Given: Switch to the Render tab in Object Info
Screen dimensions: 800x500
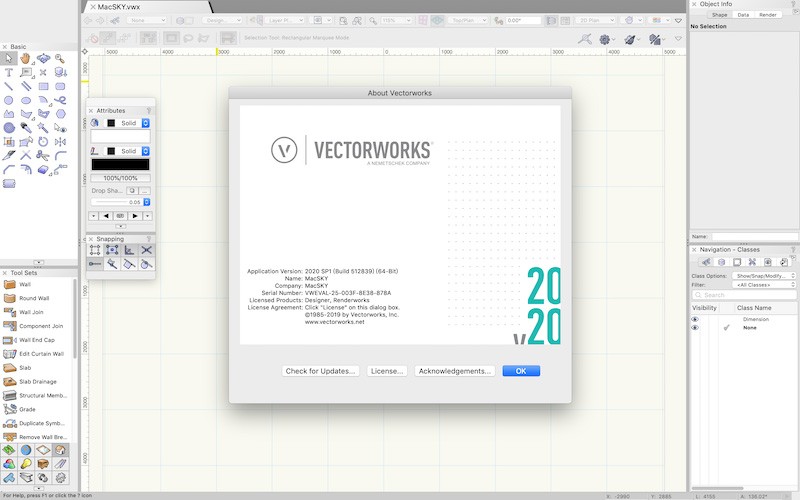Looking at the screenshot, I should coord(768,15).
